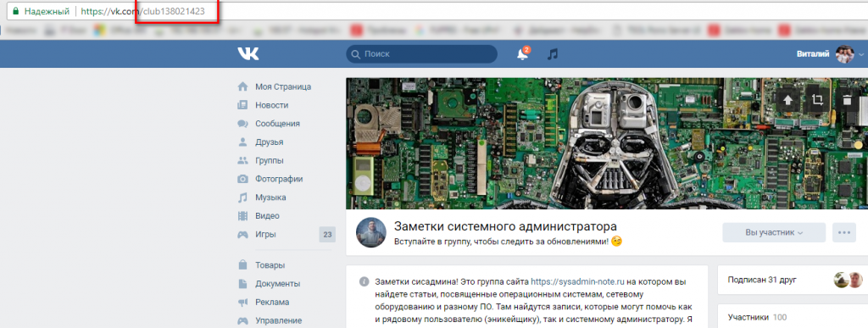Click the home icon beside Моя Страница
868x328 pixels.
click(x=242, y=86)
